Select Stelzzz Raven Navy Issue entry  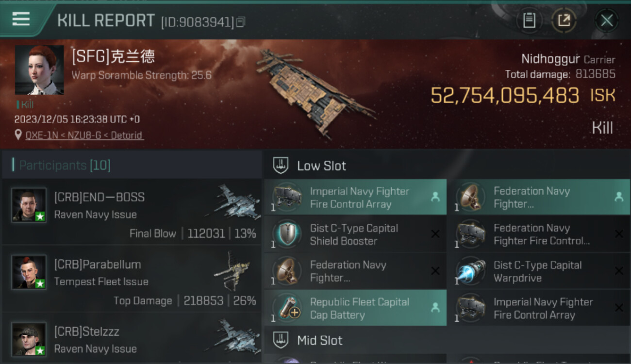tap(132, 339)
